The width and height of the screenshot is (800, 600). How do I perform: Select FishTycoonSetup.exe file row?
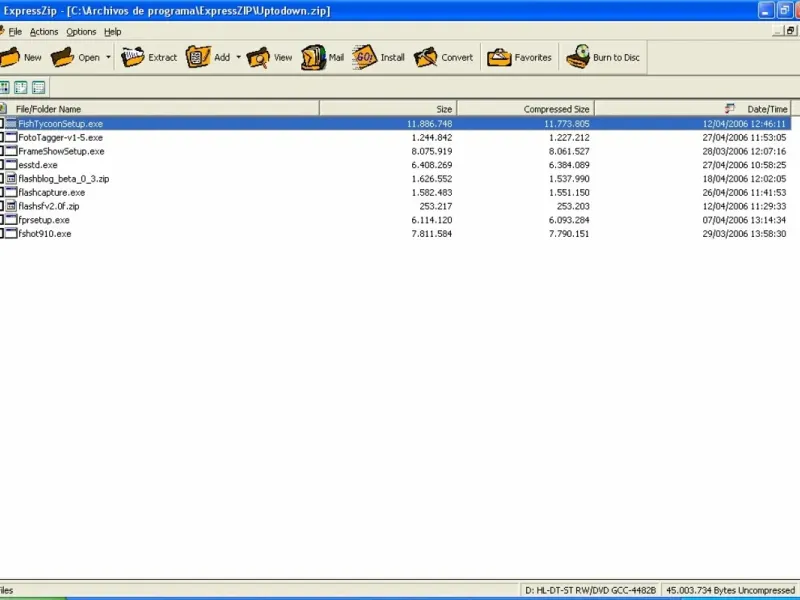point(395,123)
